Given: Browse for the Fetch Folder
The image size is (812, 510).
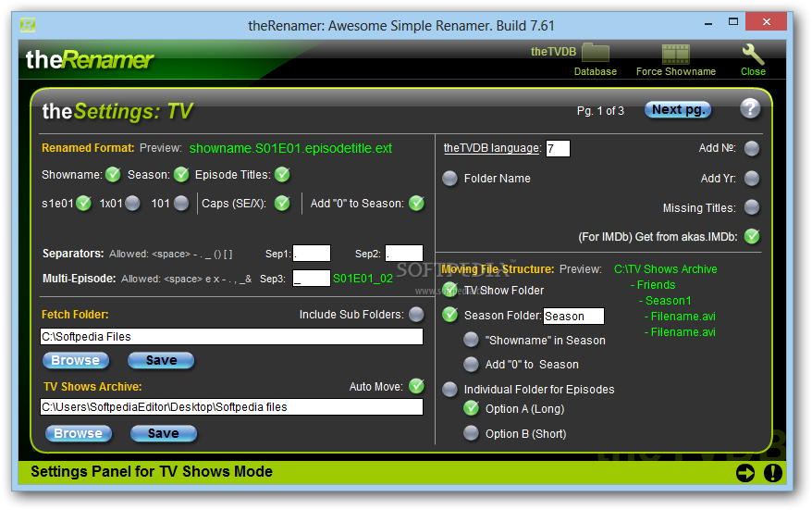Looking at the screenshot, I should point(76,360).
